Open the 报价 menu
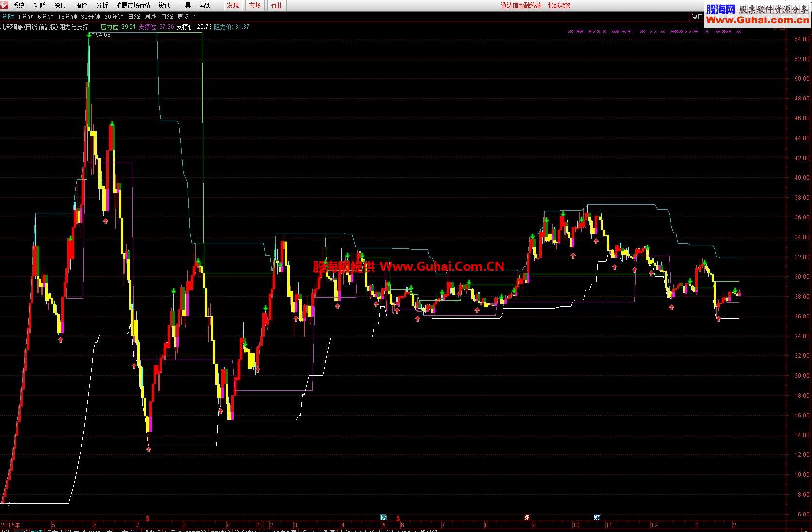Screen dimensions: 812x532 [x=81, y=5]
